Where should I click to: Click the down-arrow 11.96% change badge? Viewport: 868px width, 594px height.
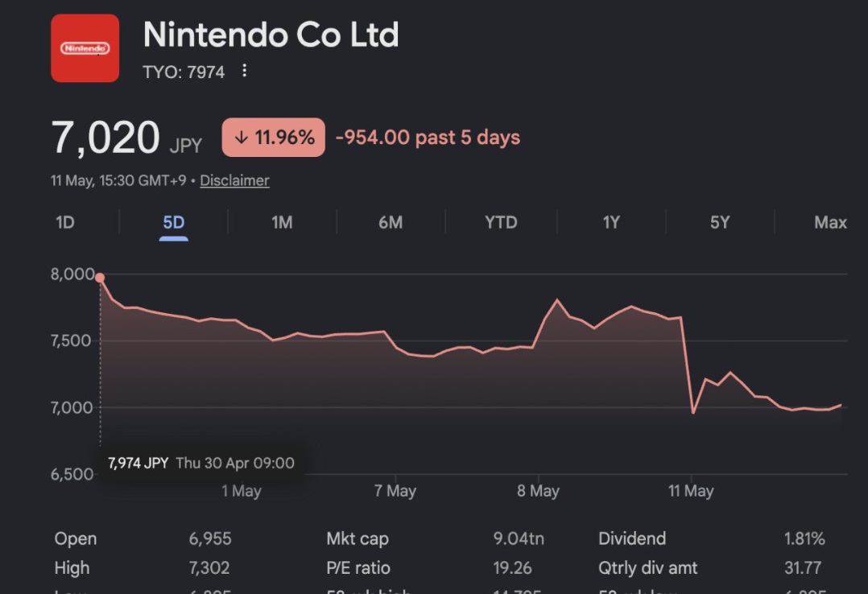pyautogui.click(x=274, y=138)
